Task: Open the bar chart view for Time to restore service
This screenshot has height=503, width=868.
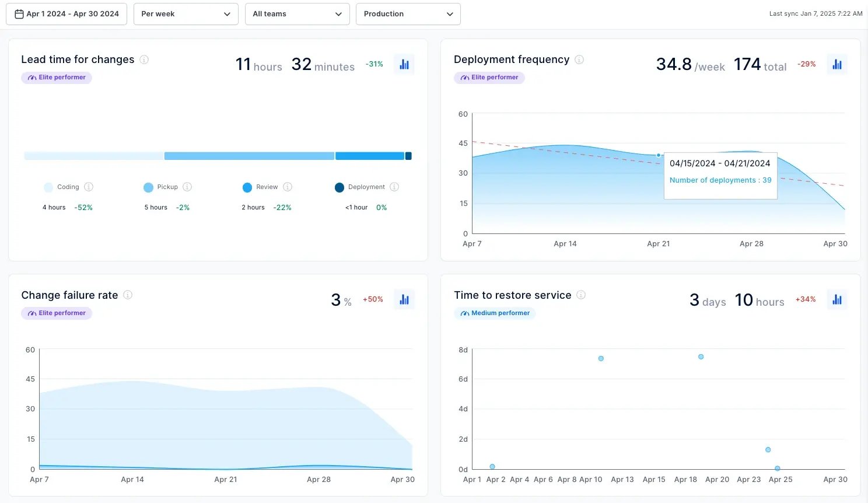Action: 837,299
